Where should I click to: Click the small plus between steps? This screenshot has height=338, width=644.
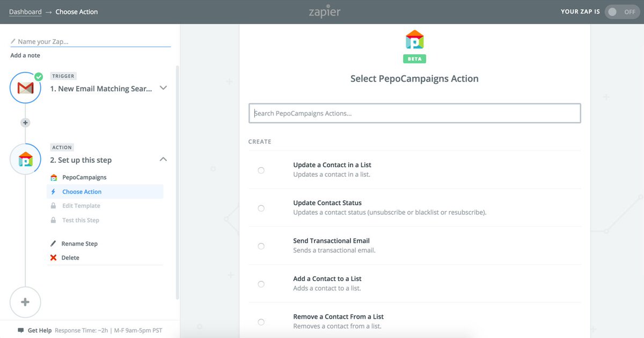pos(25,123)
